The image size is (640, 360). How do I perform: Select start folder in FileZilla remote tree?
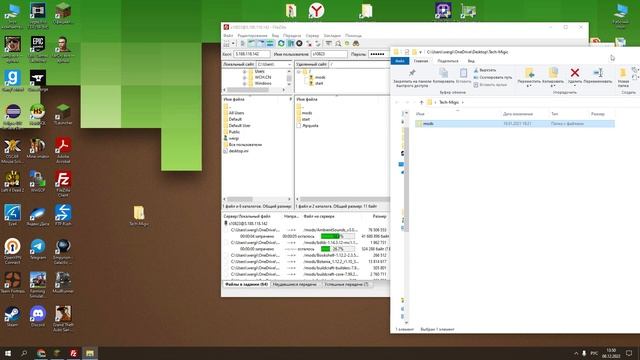click(319, 83)
